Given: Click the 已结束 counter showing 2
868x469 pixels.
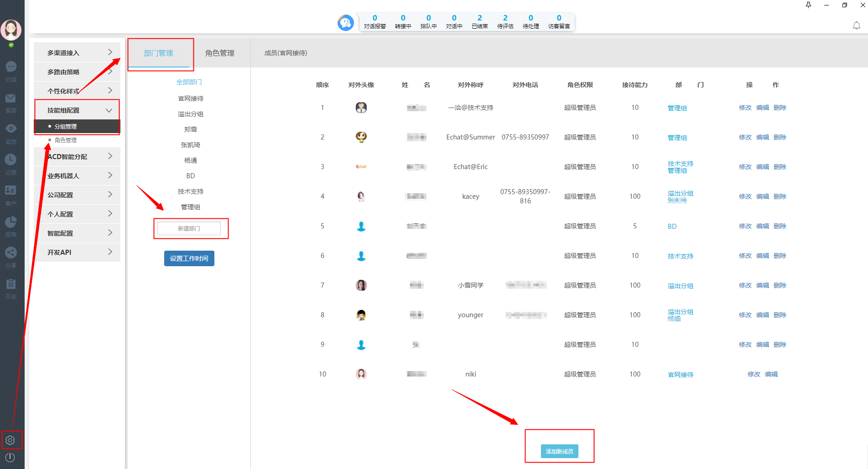Looking at the screenshot, I should pyautogui.click(x=480, y=22).
